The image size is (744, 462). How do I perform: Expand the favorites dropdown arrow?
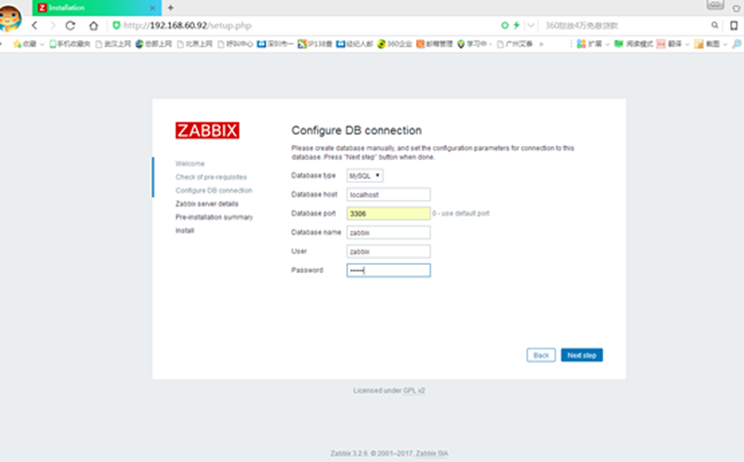[42, 44]
